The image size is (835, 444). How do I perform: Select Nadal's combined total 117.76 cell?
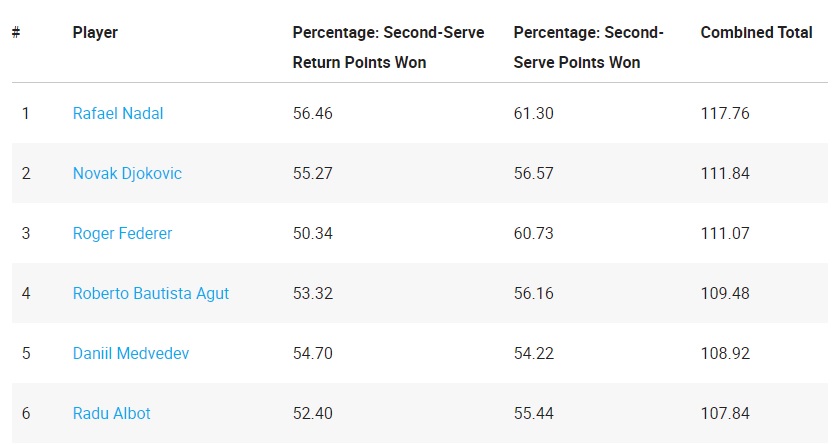click(724, 113)
